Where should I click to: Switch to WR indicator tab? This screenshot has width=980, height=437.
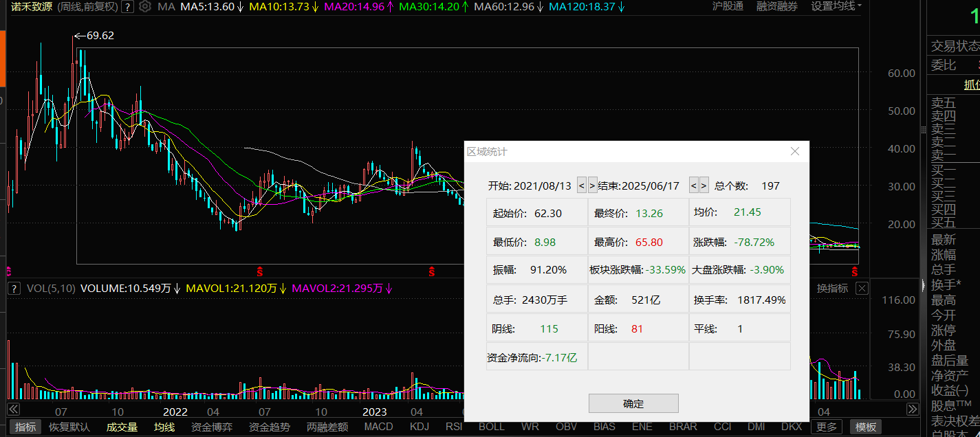pyautogui.click(x=530, y=427)
